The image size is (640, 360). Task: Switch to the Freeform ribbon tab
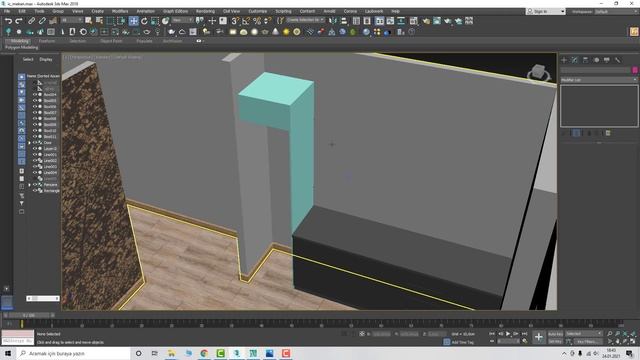pos(47,41)
